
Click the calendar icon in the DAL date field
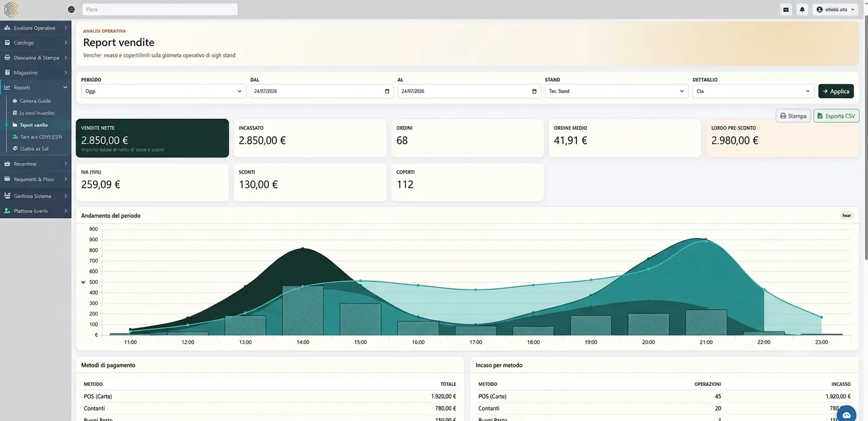pos(387,91)
